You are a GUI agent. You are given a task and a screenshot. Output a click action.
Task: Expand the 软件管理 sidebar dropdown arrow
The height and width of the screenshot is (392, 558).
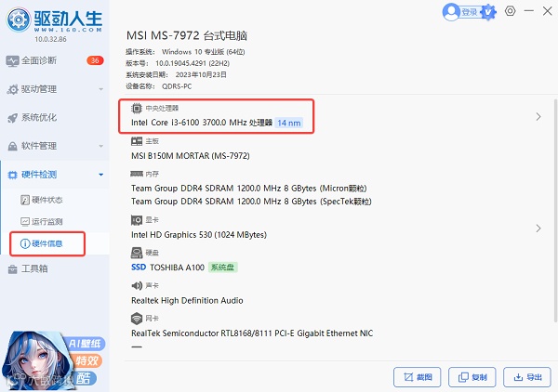tap(101, 146)
